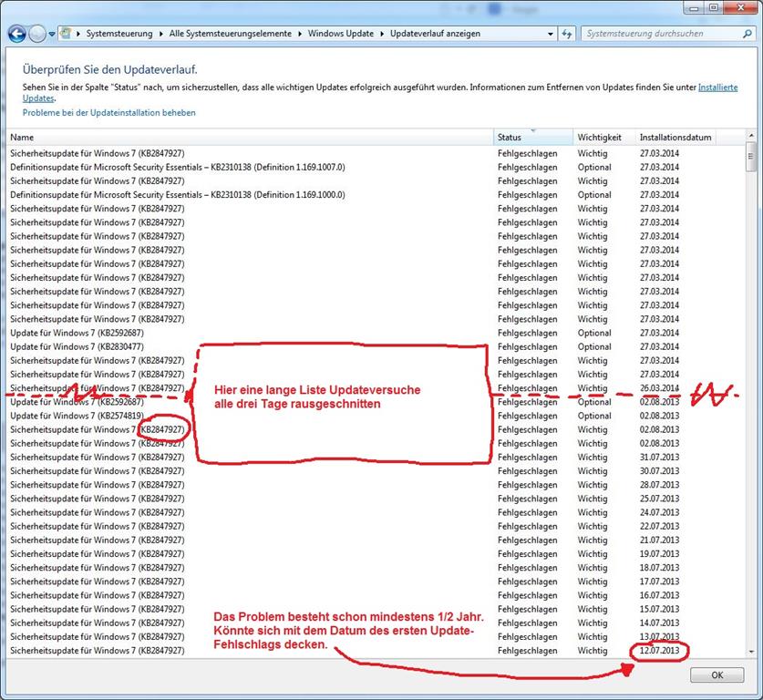Sort by the Installationsdatum column header
763x700 pixels.
click(x=675, y=138)
